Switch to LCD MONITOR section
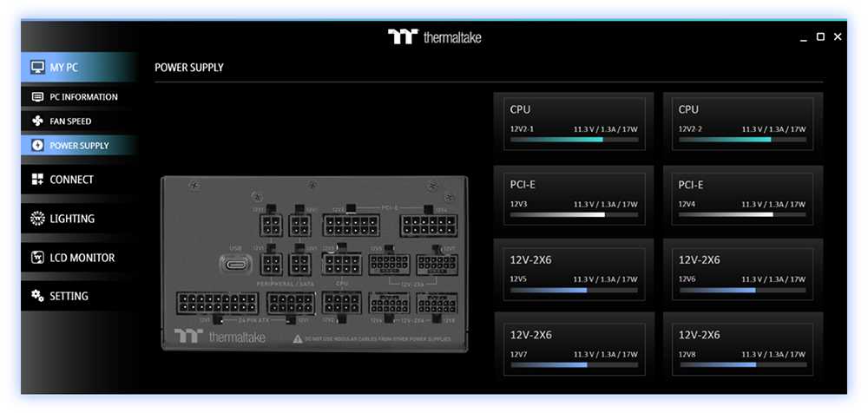Image resolution: width=868 pixels, height=413 pixels. click(79, 258)
